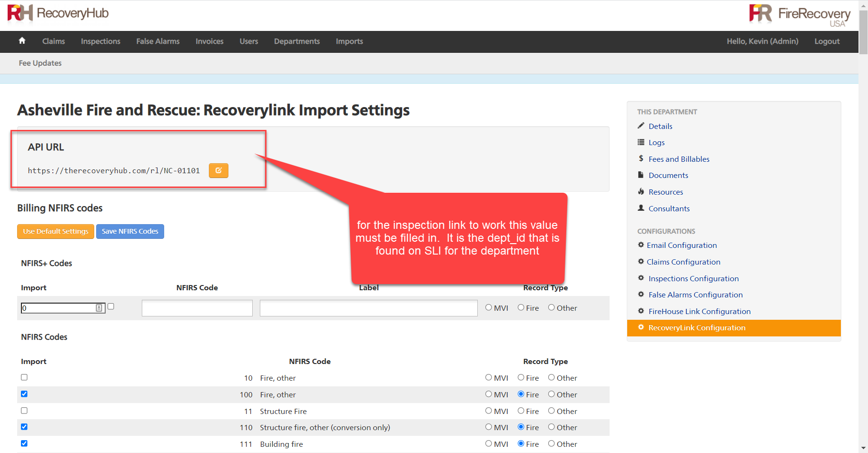Viewport: 868px width, 453px height.
Task: Uncheck import checkbox for code 100
Action: [x=24, y=394]
